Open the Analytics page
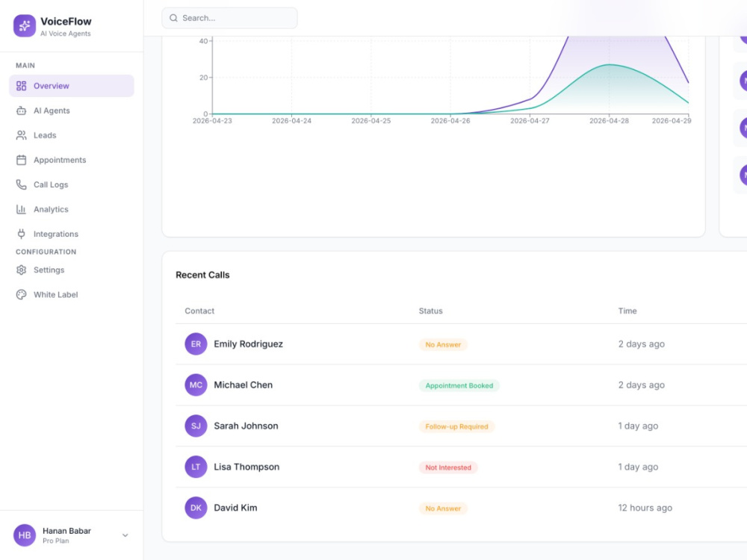Viewport: 747px width, 560px height. pyautogui.click(x=72, y=209)
